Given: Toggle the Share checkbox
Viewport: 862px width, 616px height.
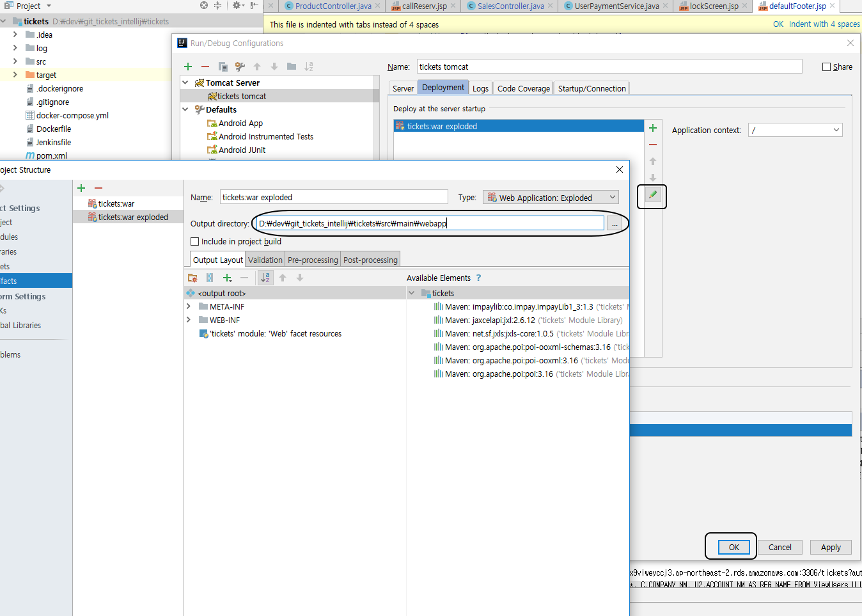Looking at the screenshot, I should (826, 67).
